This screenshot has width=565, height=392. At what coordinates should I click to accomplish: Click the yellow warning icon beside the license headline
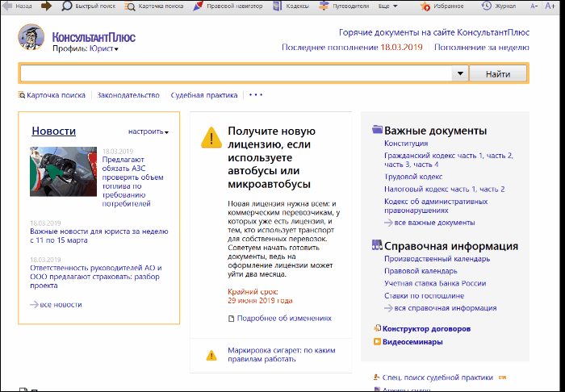coord(211,137)
